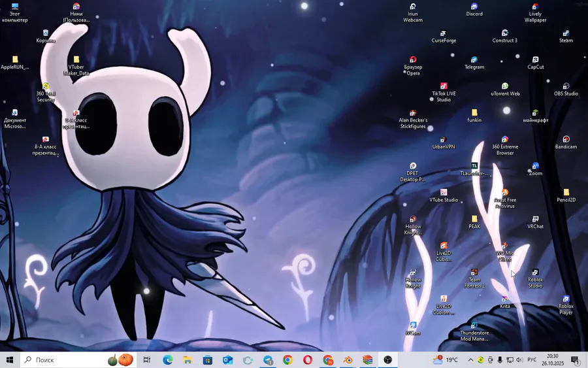This screenshot has height=368, width=588.
Task: Open Microsoft Store from the taskbar
Action: pyautogui.click(x=207, y=360)
